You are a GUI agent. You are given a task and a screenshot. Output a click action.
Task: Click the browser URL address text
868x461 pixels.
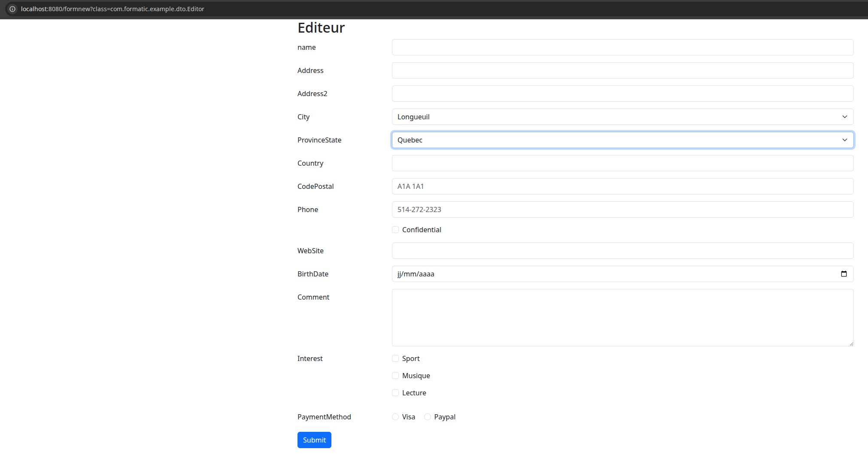coord(112,9)
